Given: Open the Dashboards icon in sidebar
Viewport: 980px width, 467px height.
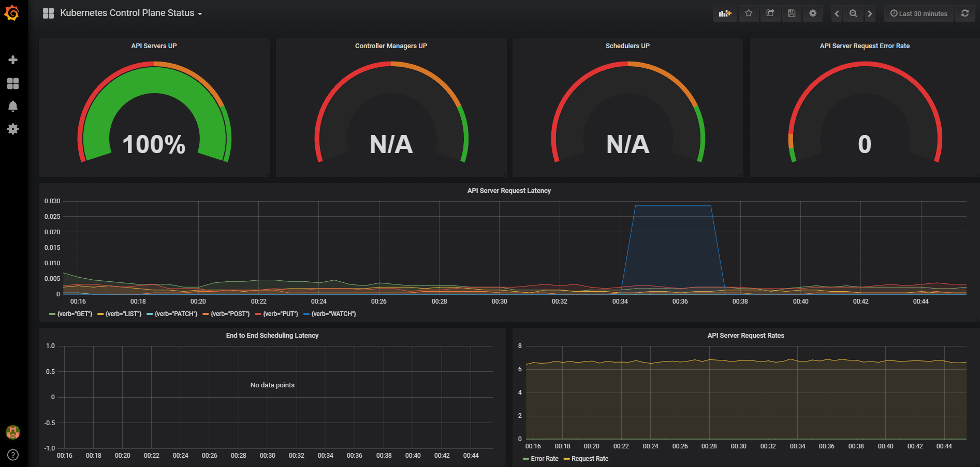Looking at the screenshot, I should pos(13,83).
